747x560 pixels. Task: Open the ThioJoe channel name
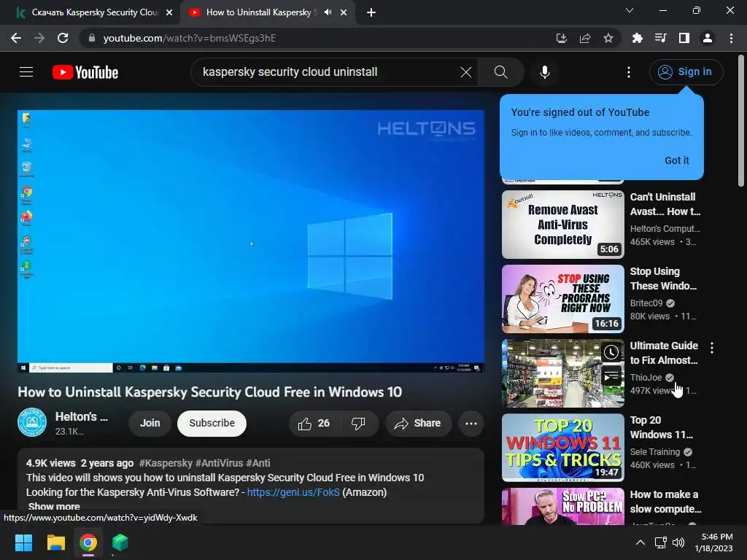(x=646, y=378)
